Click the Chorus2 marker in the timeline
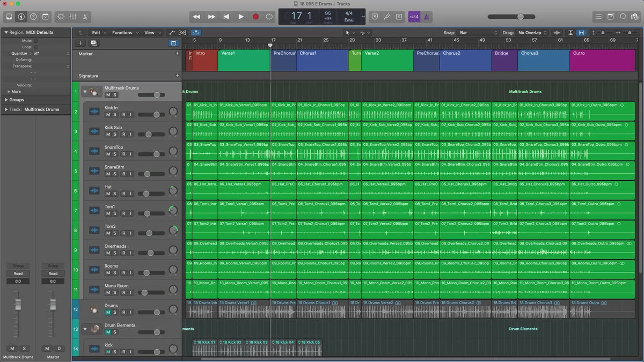 coord(465,60)
